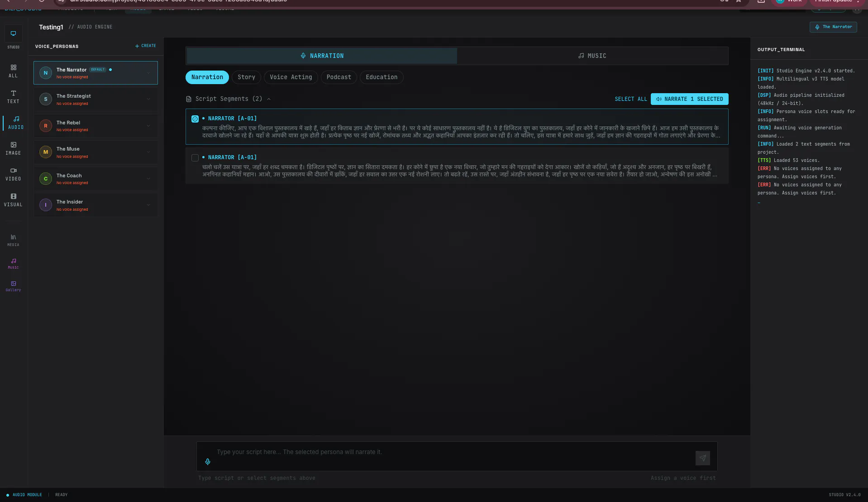Click the AUDIO MODULE status indicator
Image resolution: width=868 pixels, height=502 pixels.
click(24, 495)
